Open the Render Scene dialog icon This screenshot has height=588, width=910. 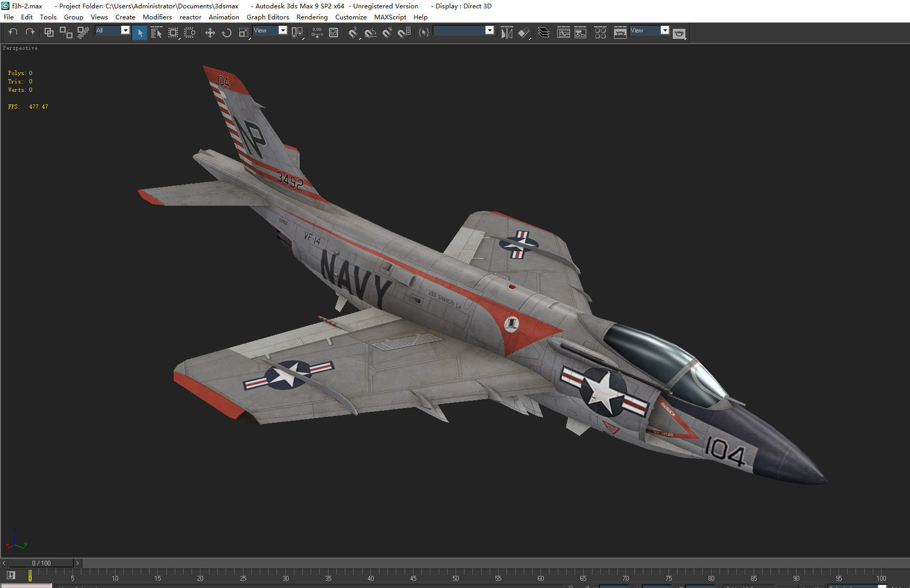point(620,33)
